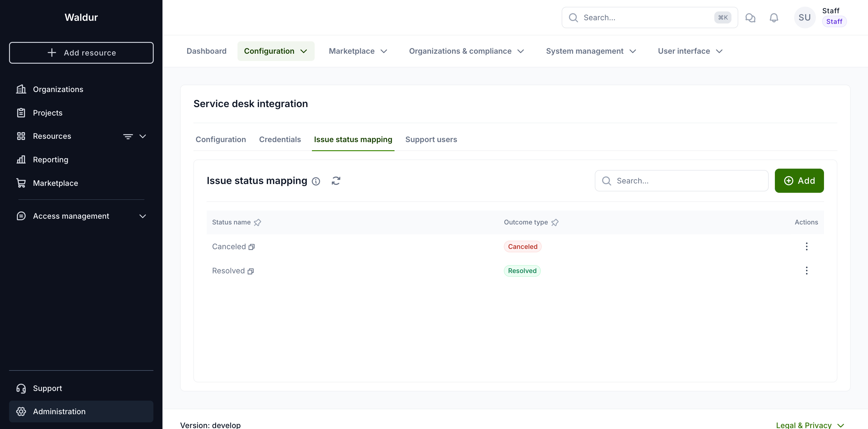Pin the Outcome type column
Screen dimensions: 868x429
(x=555, y=223)
